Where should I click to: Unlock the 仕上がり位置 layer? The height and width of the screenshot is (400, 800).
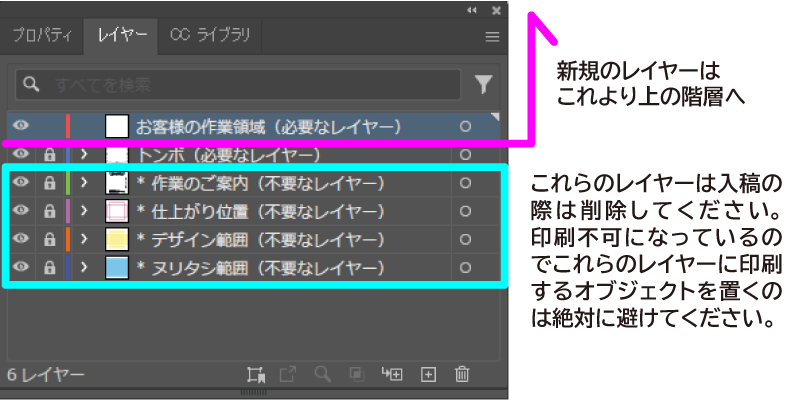click(49, 211)
